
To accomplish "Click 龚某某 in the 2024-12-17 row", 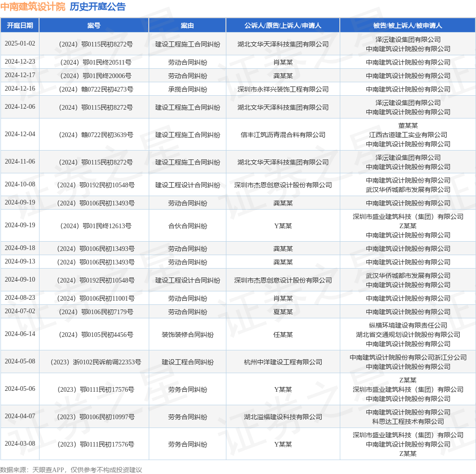I will click(x=283, y=76).
